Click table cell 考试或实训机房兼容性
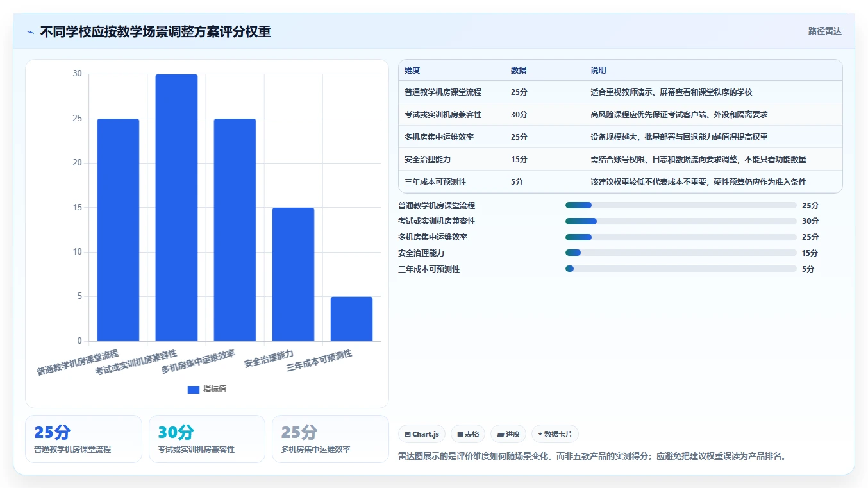 [x=443, y=115]
